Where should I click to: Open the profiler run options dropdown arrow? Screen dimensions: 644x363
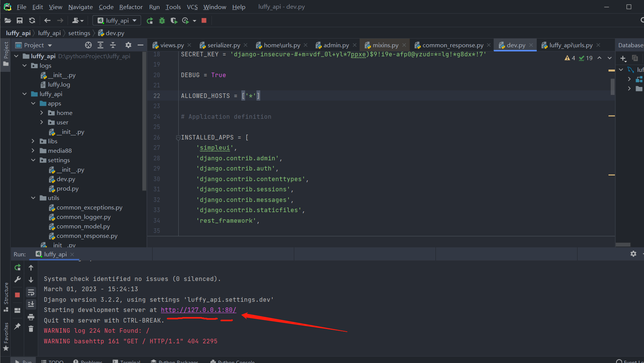(x=195, y=21)
